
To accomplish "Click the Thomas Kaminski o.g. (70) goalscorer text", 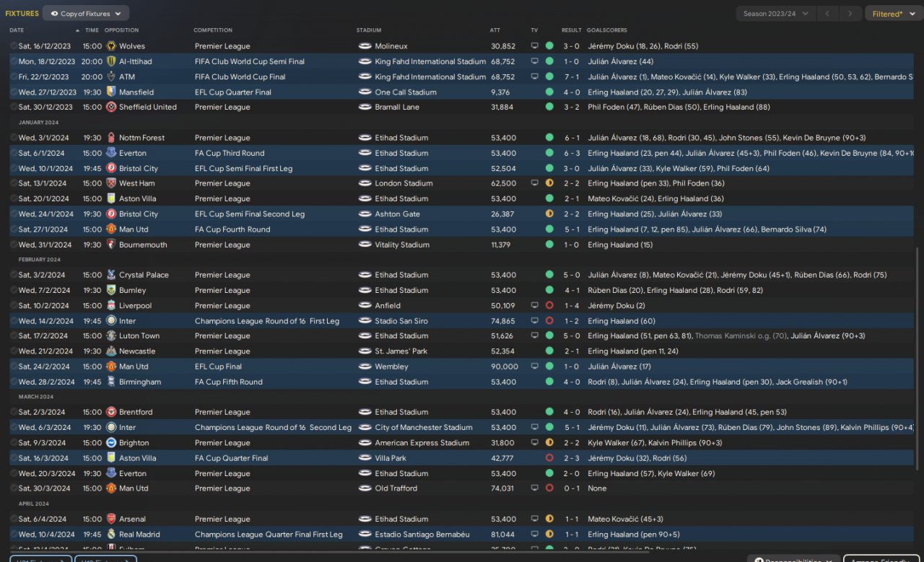I will 741,335.
